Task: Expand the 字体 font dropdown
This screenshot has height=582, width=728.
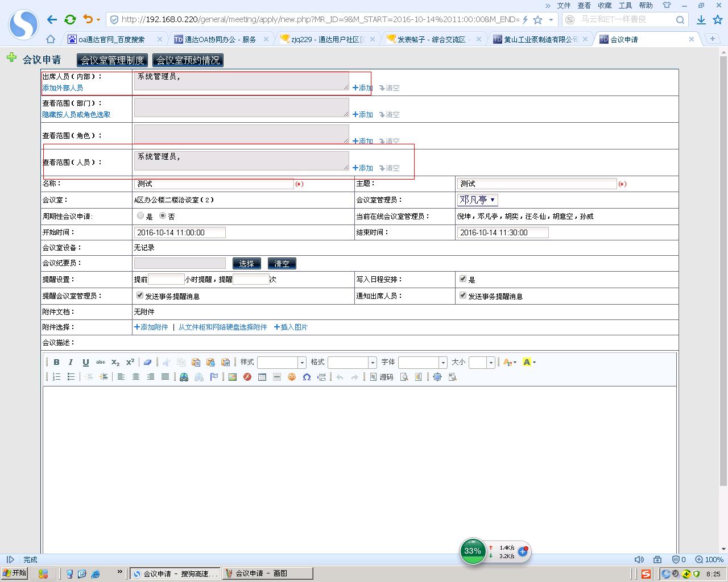Action: click(442, 363)
